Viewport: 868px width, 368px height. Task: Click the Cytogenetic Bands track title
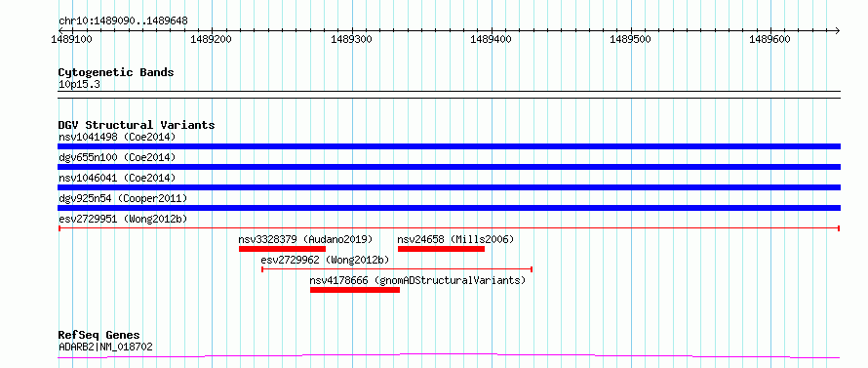tap(116, 72)
